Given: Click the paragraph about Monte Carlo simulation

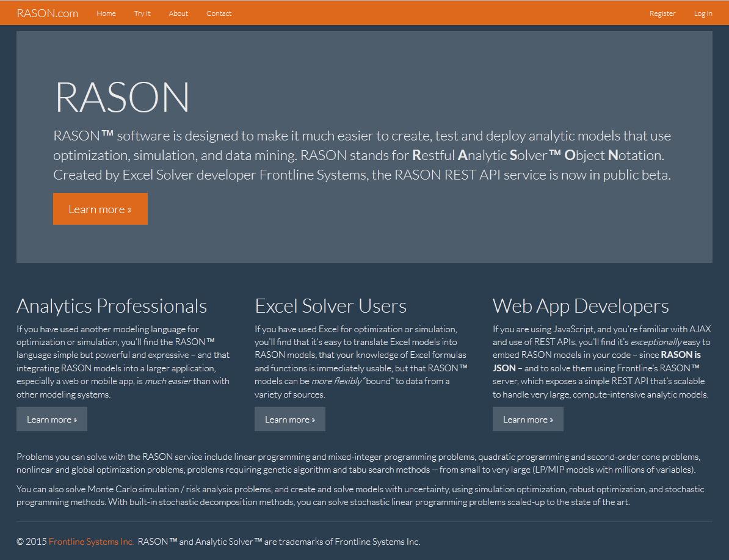Looking at the screenshot, I should 360,495.
